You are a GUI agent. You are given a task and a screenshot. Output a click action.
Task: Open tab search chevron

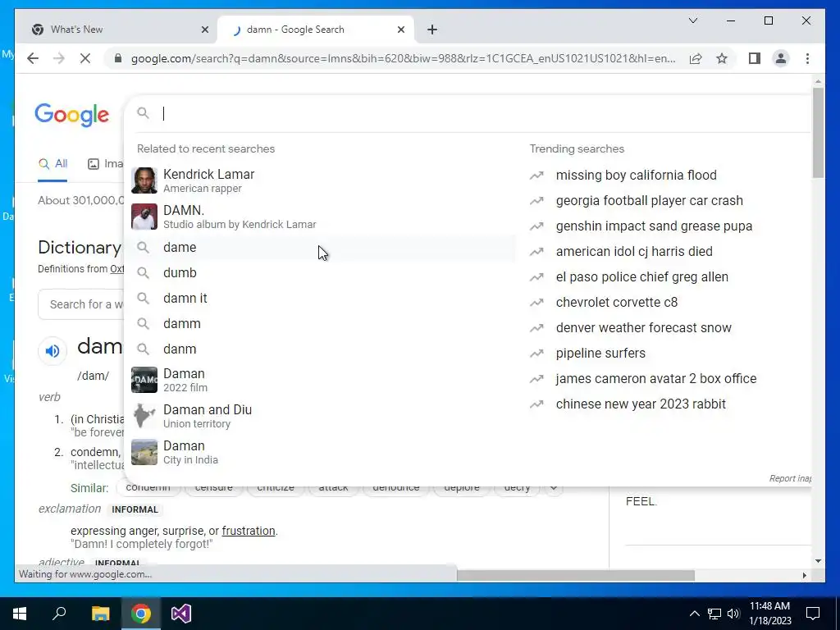pyautogui.click(x=692, y=21)
